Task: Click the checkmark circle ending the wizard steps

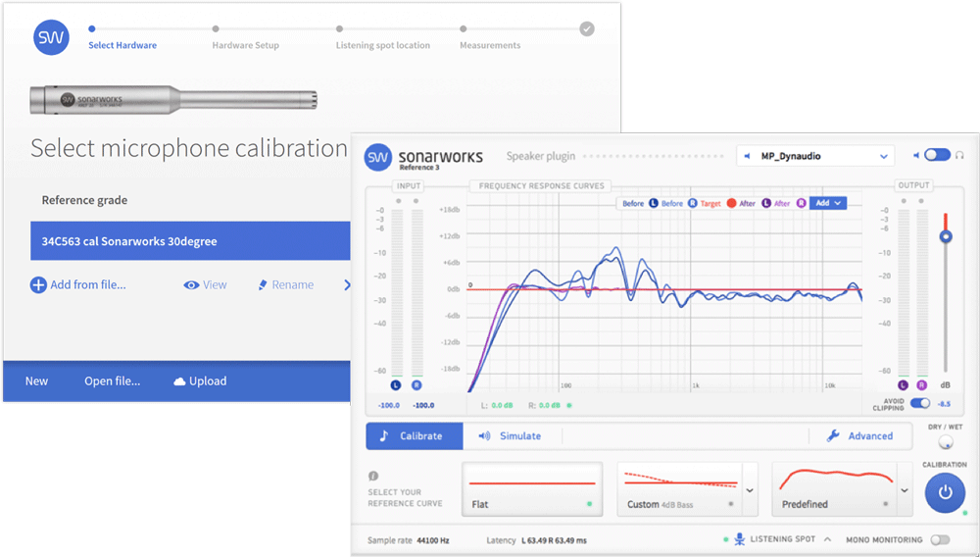Action: point(586,28)
